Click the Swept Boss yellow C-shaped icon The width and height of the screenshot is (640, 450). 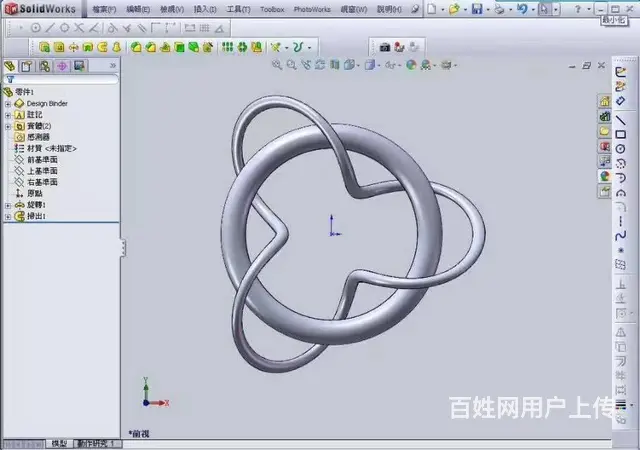pos(102,47)
